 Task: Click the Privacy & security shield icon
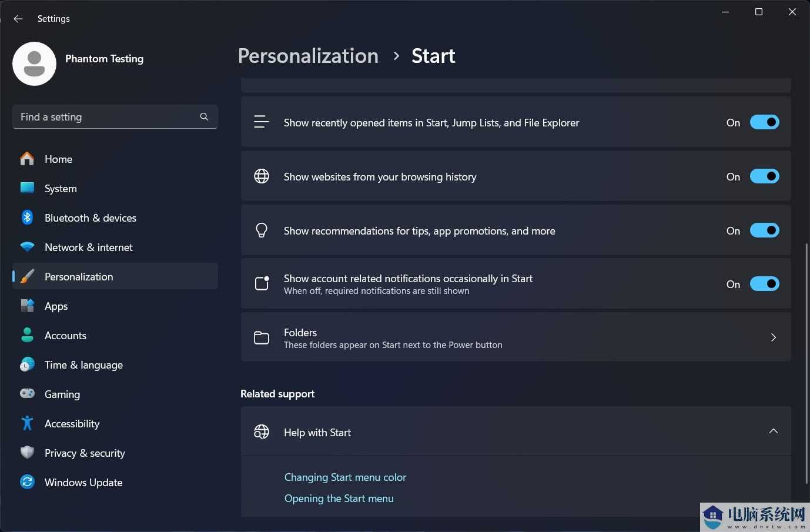click(x=27, y=453)
